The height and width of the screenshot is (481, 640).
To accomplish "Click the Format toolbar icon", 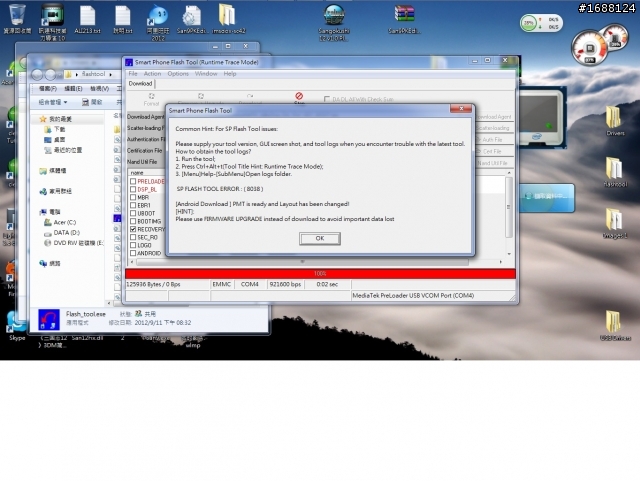I will [151, 99].
